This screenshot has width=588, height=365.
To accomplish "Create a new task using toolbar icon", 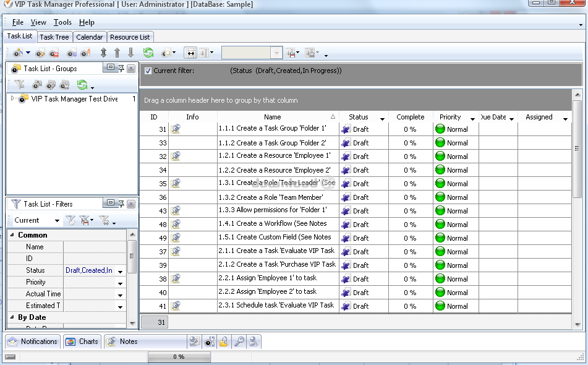I will (x=18, y=53).
